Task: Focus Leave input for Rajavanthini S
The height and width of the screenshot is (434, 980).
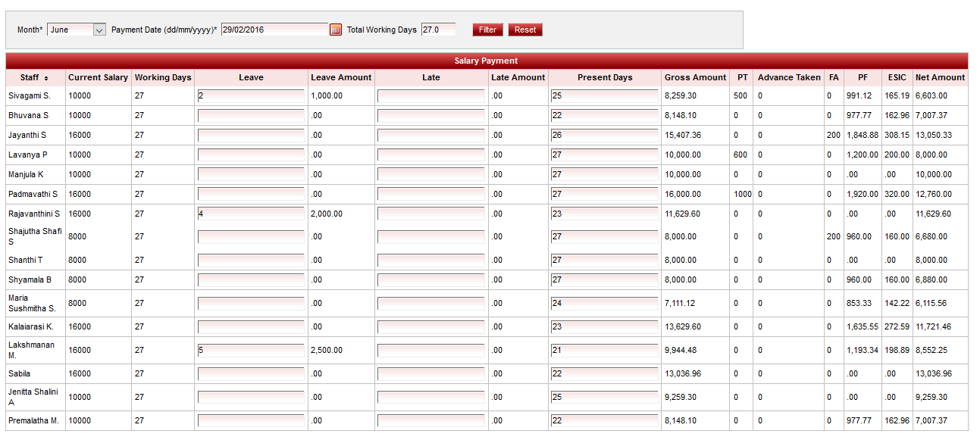Action: [251, 214]
